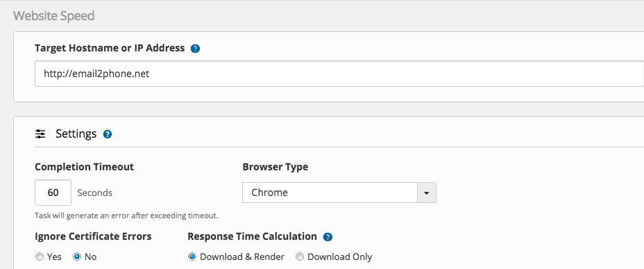The width and height of the screenshot is (644, 269).
Task: Click the Settings help question mark icon
Action: pyautogui.click(x=108, y=134)
